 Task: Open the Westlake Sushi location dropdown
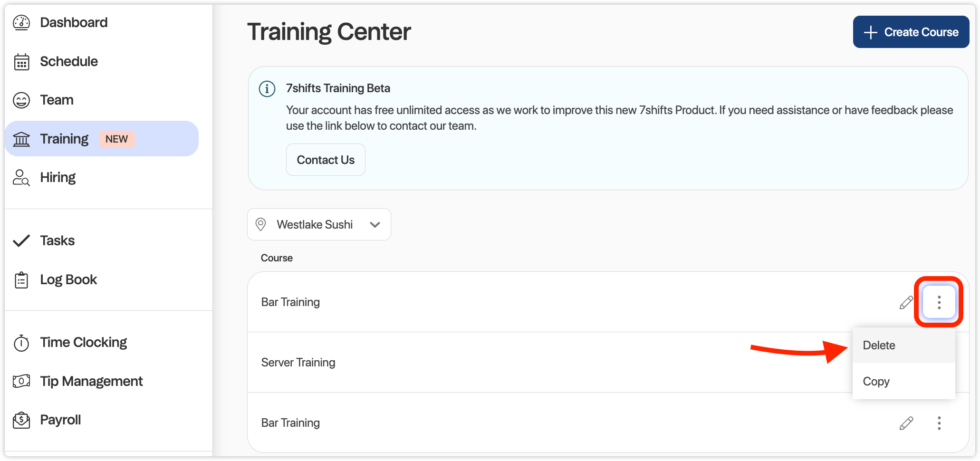(x=319, y=224)
